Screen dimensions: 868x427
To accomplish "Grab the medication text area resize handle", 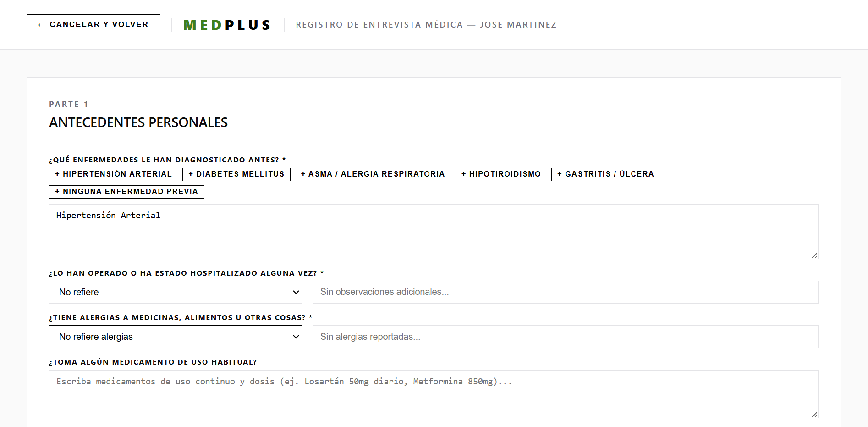I will click(x=814, y=415).
